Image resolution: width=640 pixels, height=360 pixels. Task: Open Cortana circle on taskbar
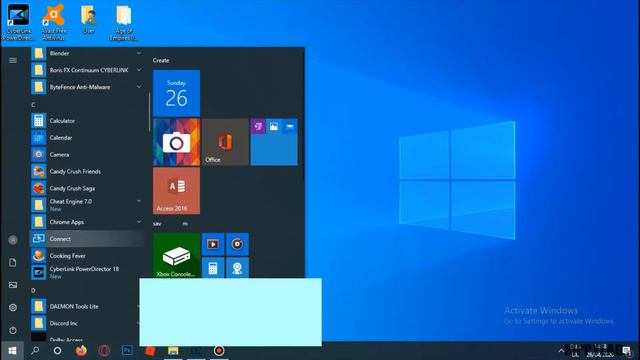(58, 351)
